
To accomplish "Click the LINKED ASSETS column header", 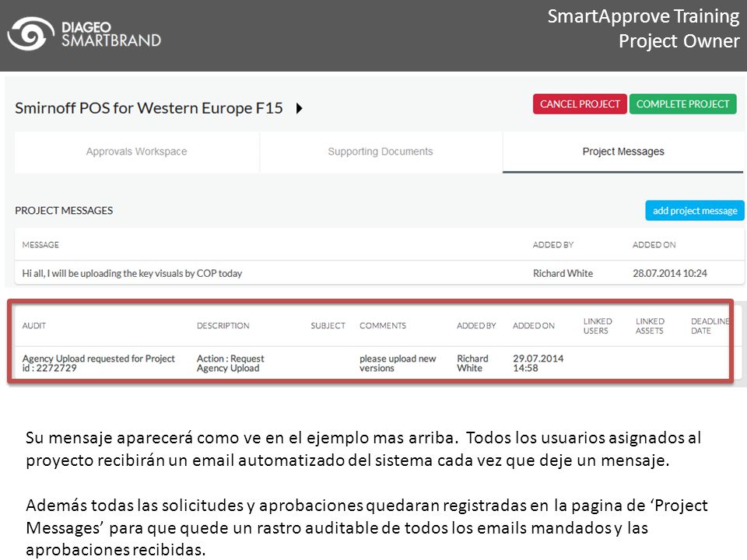I will pos(650,326).
